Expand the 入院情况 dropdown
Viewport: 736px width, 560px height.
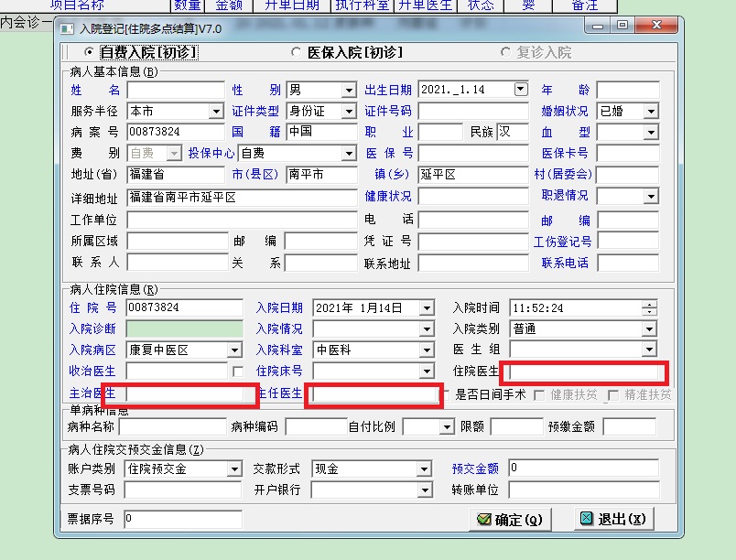(427, 329)
